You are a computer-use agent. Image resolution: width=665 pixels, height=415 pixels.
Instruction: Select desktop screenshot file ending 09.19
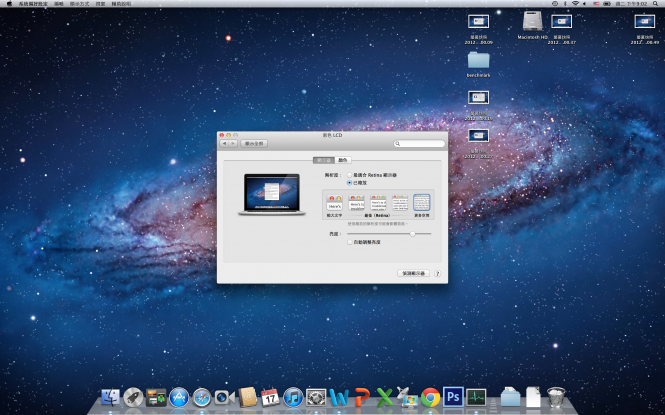point(478,97)
